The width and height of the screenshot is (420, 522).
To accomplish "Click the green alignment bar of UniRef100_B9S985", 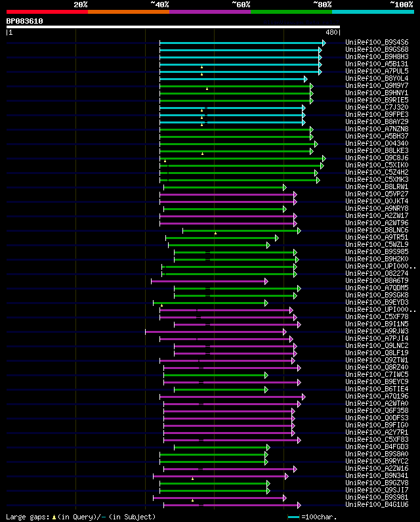I will pos(236,252).
